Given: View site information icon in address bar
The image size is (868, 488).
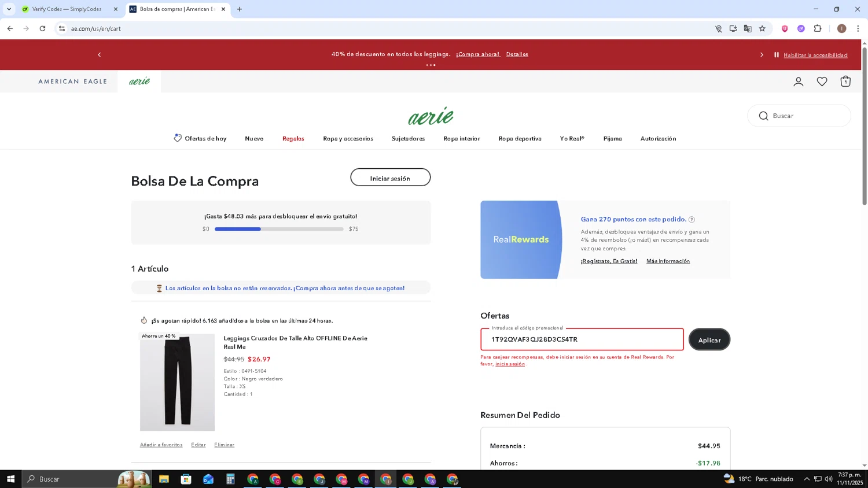Looking at the screenshot, I should tap(62, 28).
